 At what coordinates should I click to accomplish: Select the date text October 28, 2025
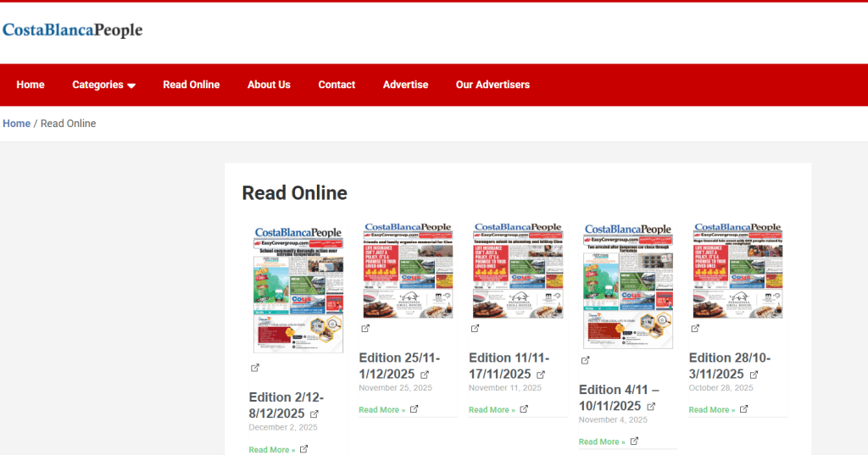pos(721,388)
